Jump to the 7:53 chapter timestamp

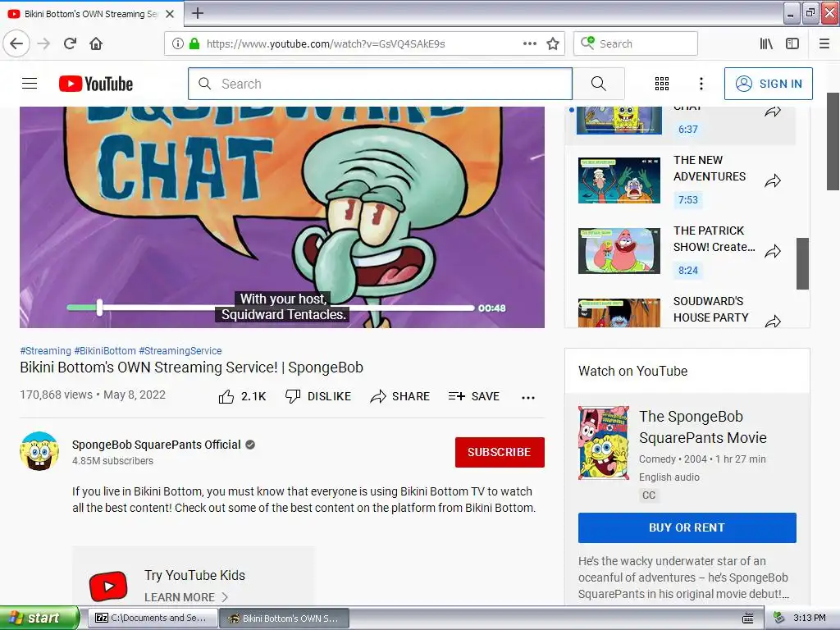click(x=688, y=200)
